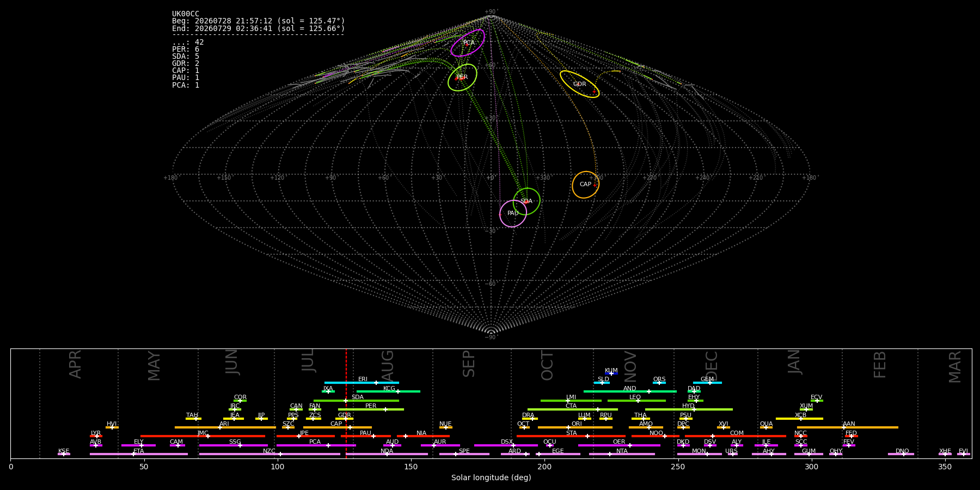Select the GDR yellow radiant ellipse
Screen dimensions: 980x490
point(579,84)
